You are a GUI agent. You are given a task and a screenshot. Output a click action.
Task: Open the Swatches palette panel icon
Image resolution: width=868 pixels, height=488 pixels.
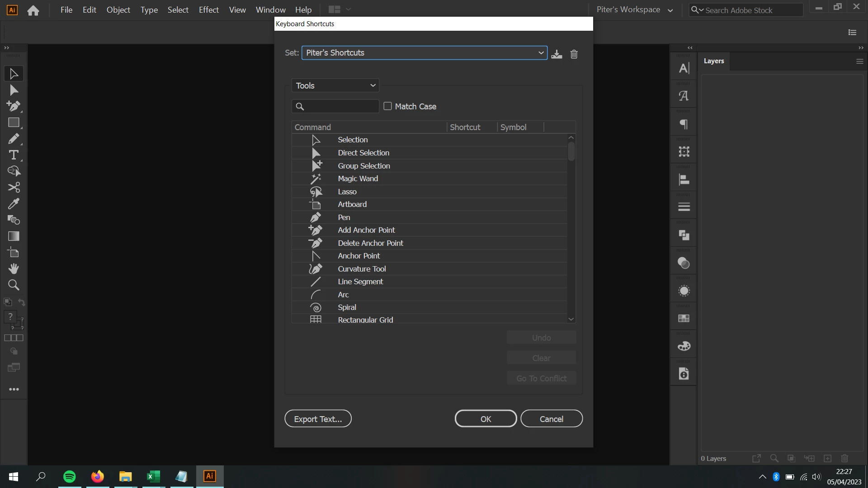point(684,346)
